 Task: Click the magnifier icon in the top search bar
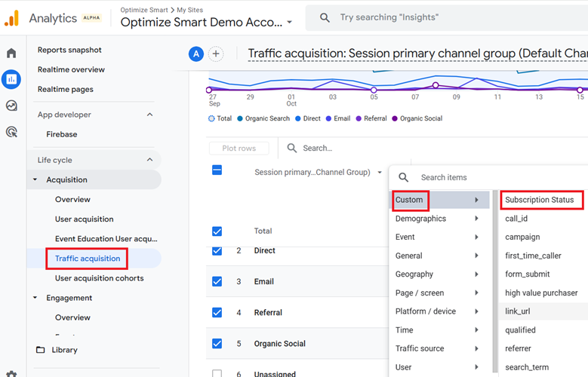coord(325,17)
